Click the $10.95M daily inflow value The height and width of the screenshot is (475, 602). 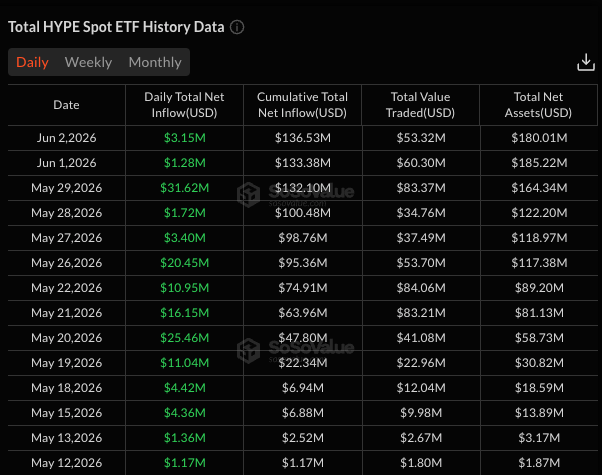[x=185, y=288]
